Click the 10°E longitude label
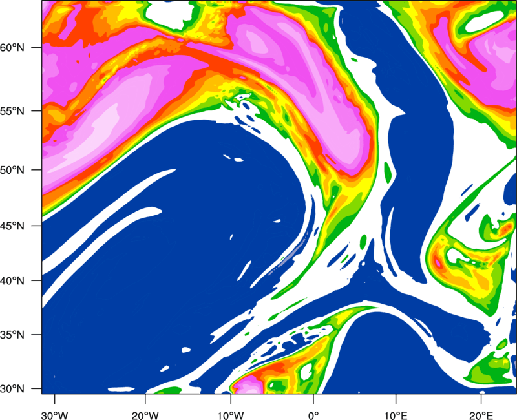The image size is (517, 420). pyautogui.click(x=396, y=415)
